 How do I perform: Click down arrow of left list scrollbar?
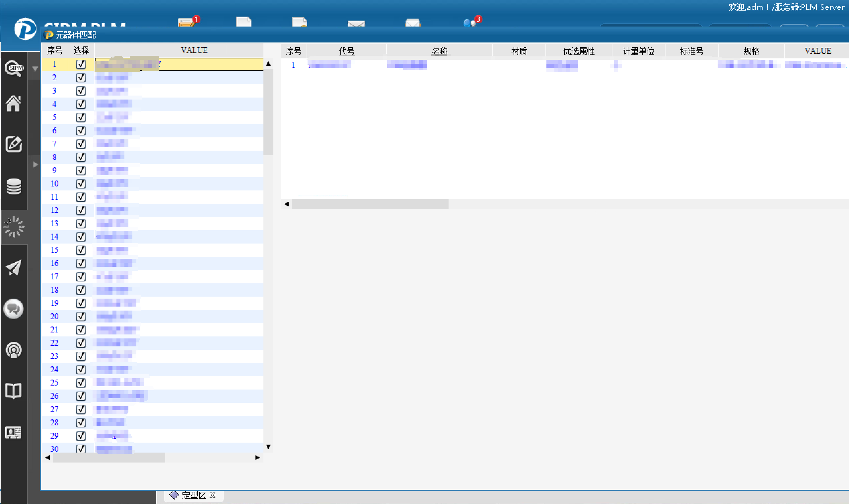(268, 447)
